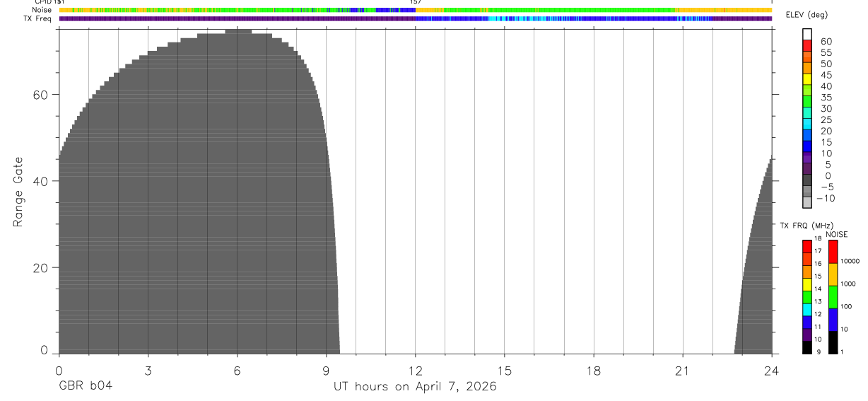Click the x-axis tick label 3

pos(148,370)
